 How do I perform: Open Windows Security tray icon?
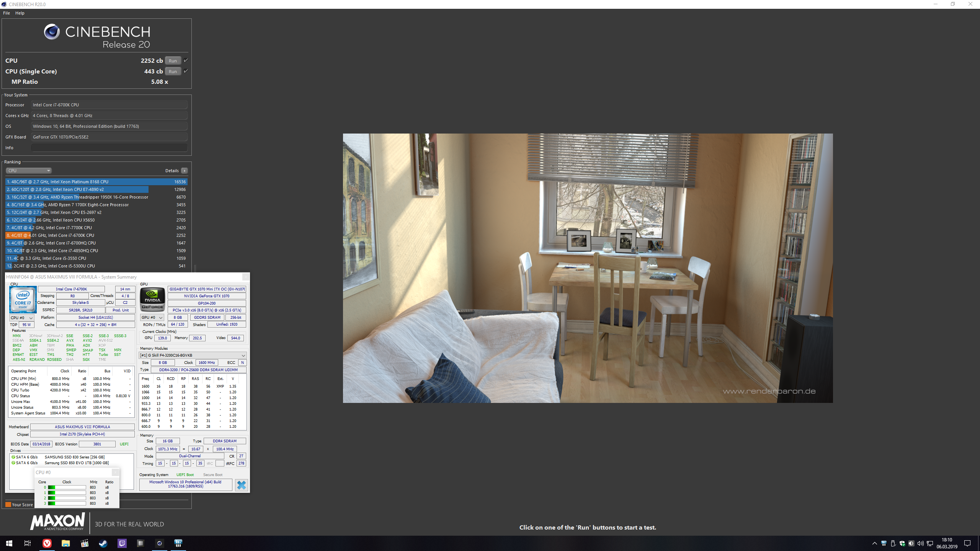pyautogui.click(x=902, y=544)
